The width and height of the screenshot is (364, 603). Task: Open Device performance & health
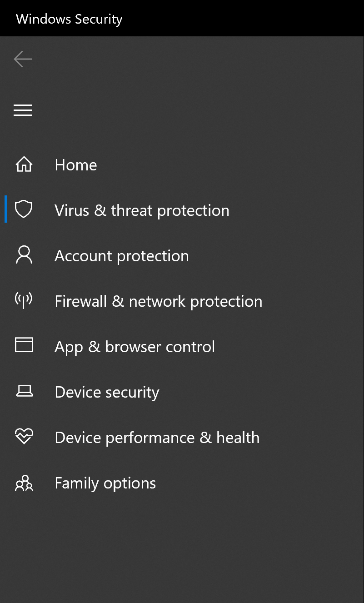click(x=157, y=438)
